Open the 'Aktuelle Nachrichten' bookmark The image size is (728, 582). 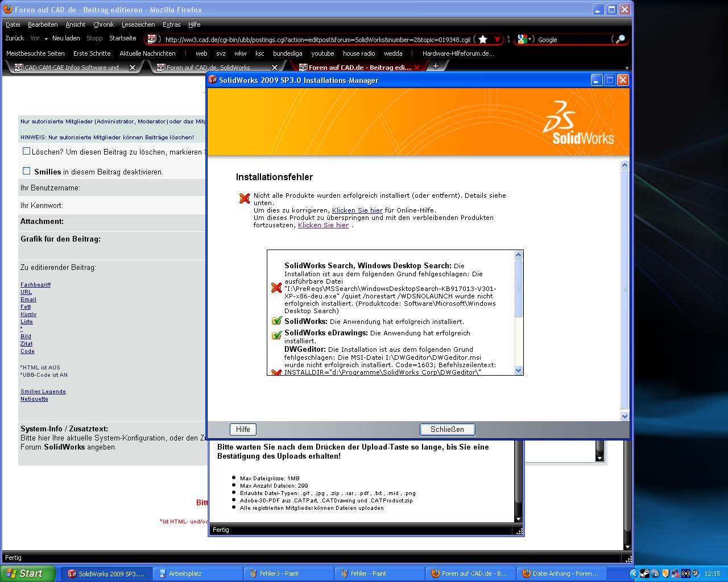click(x=147, y=53)
